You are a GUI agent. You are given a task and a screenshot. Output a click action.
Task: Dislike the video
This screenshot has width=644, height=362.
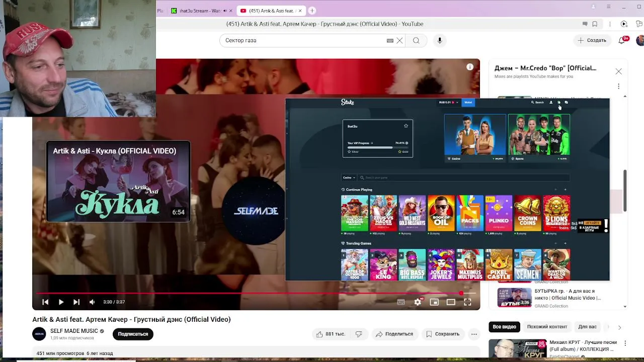click(359, 334)
